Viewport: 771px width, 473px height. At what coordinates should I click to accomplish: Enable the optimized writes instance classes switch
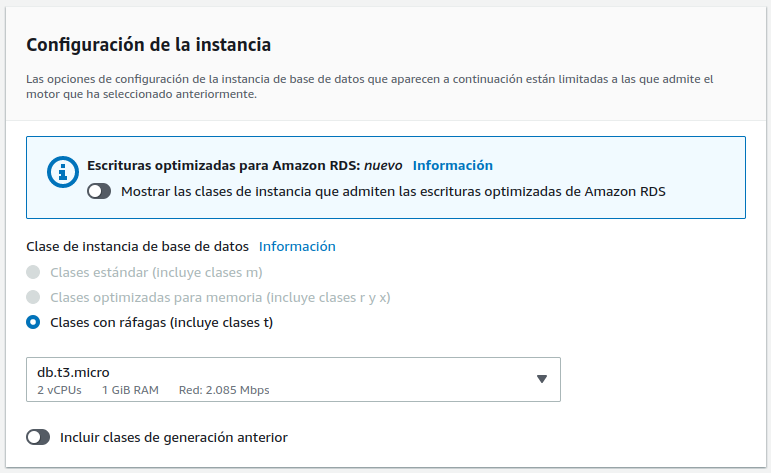[99, 191]
